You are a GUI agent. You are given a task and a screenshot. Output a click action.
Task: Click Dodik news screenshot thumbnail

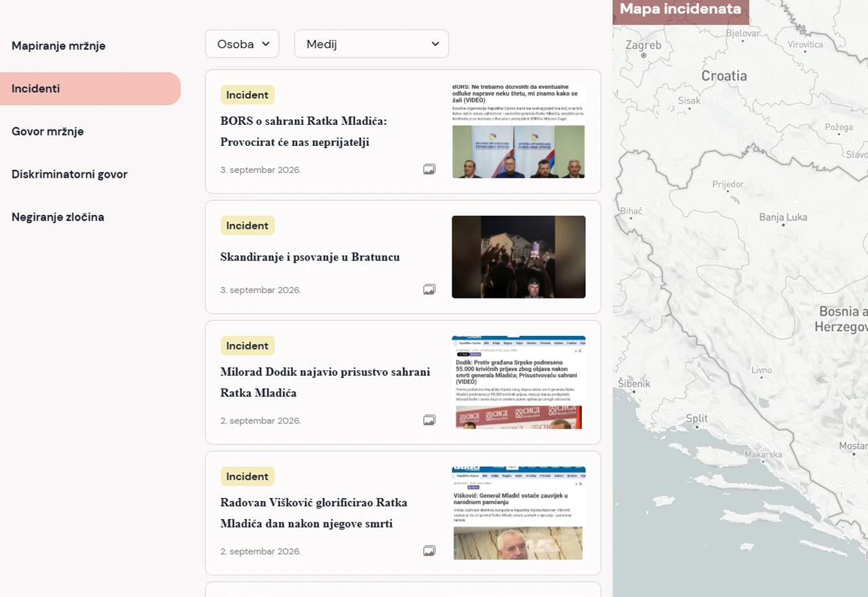[x=519, y=383]
